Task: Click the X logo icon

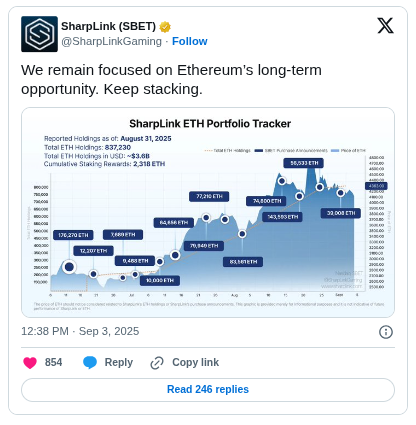Action: (385, 26)
